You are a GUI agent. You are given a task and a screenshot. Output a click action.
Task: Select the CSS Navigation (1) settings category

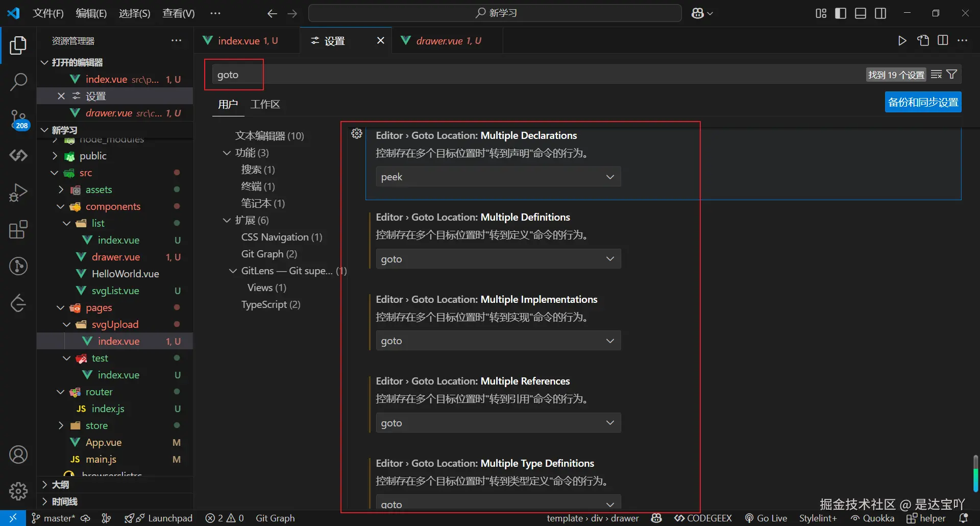click(282, 237)
